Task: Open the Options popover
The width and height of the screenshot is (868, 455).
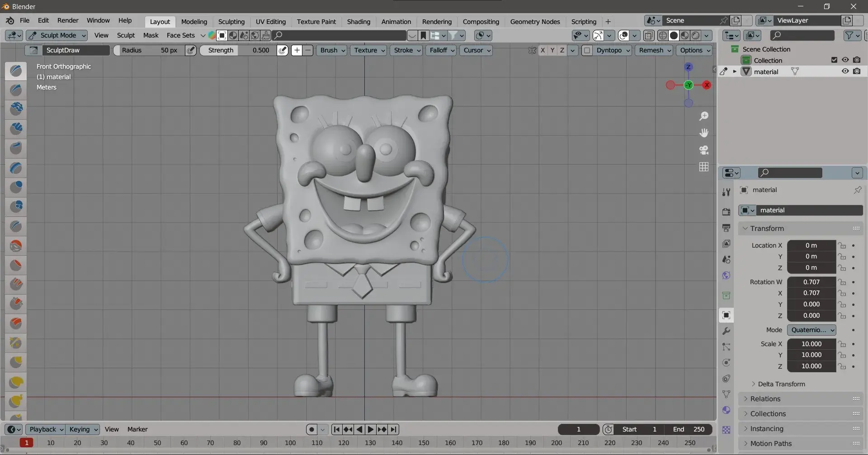Action: pos(694,50)
